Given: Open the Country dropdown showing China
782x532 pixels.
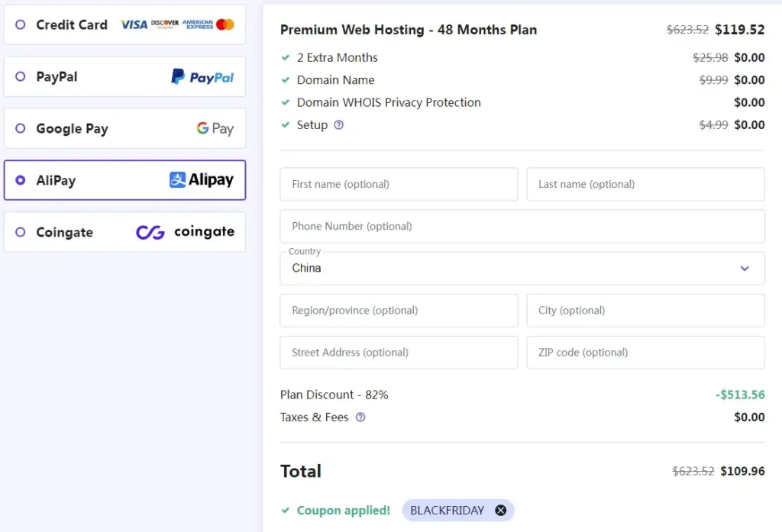Looking at the screenshot, I should click(x=522, y=268).
